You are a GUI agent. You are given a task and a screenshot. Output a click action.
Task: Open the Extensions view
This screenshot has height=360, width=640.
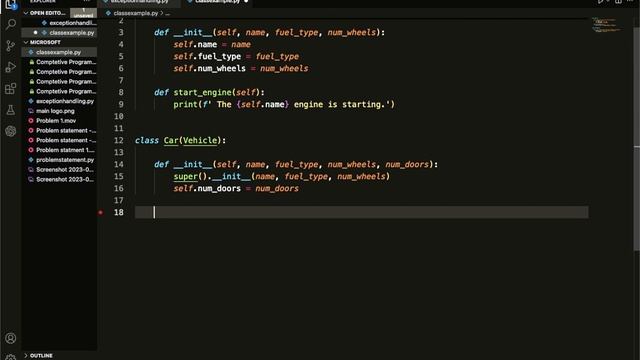click(x=11, y=88)
